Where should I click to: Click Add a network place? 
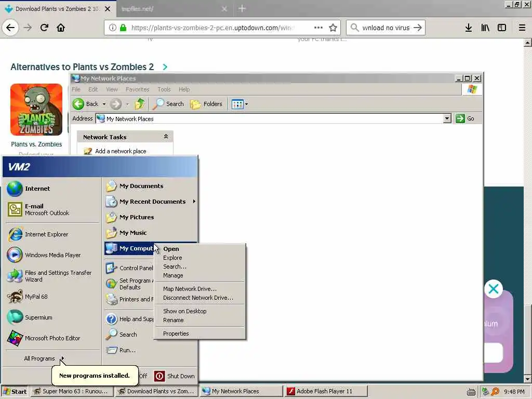(121, 151)
